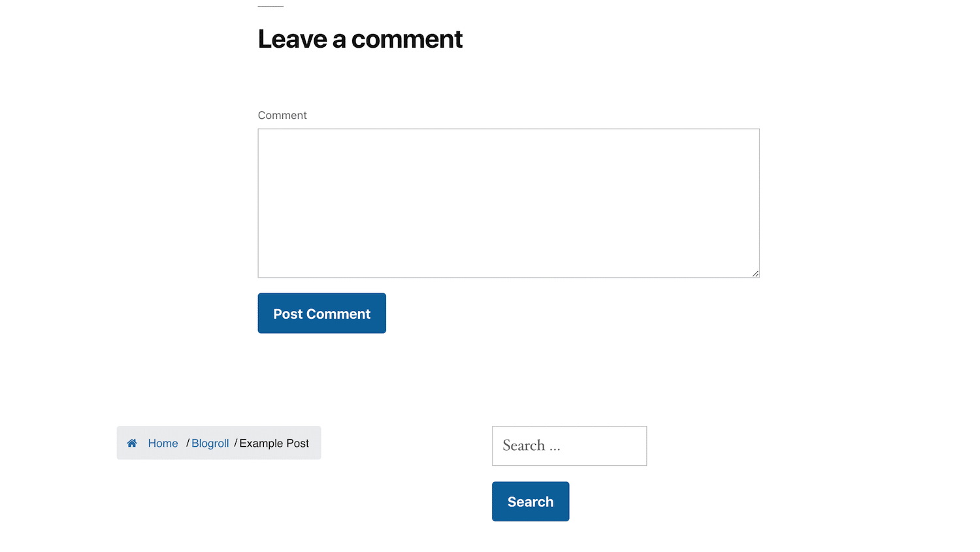Image resolution: width=980 pixels, height=552 pixels.
Task: Open the Home link via breadcrumb
Action: pyautogui.click(x=163, y=443)
